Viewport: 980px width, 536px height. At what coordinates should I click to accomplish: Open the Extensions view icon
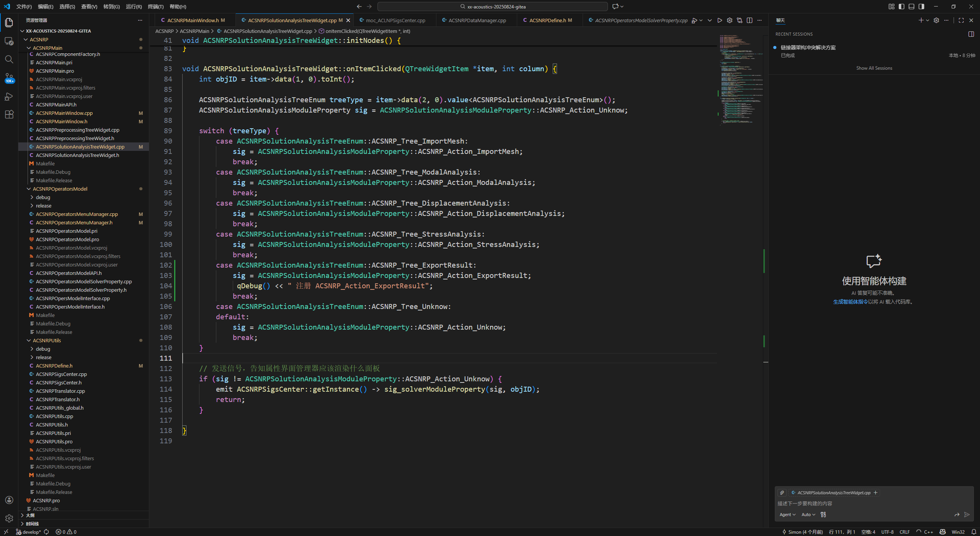[x=9, y=114]
